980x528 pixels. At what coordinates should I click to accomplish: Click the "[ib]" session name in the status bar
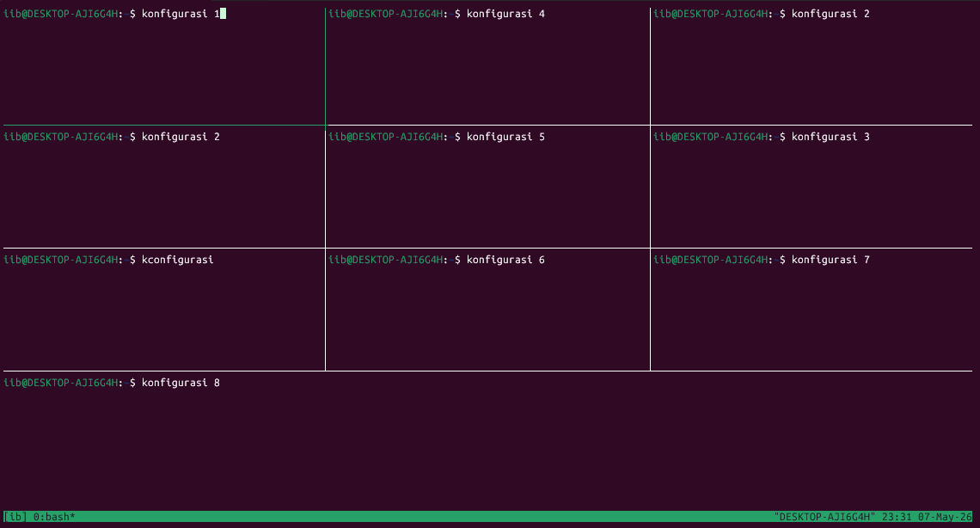click(15, 517)
